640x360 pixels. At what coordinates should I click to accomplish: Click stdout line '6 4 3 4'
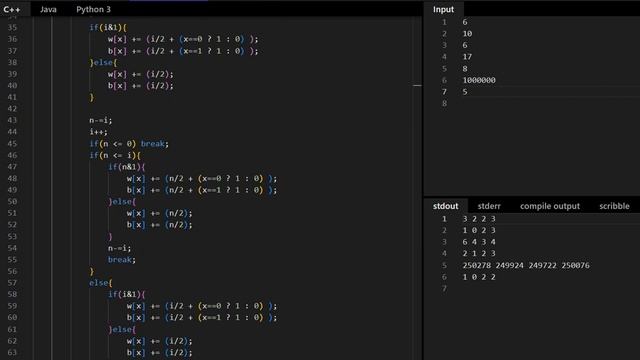[479, 242]
